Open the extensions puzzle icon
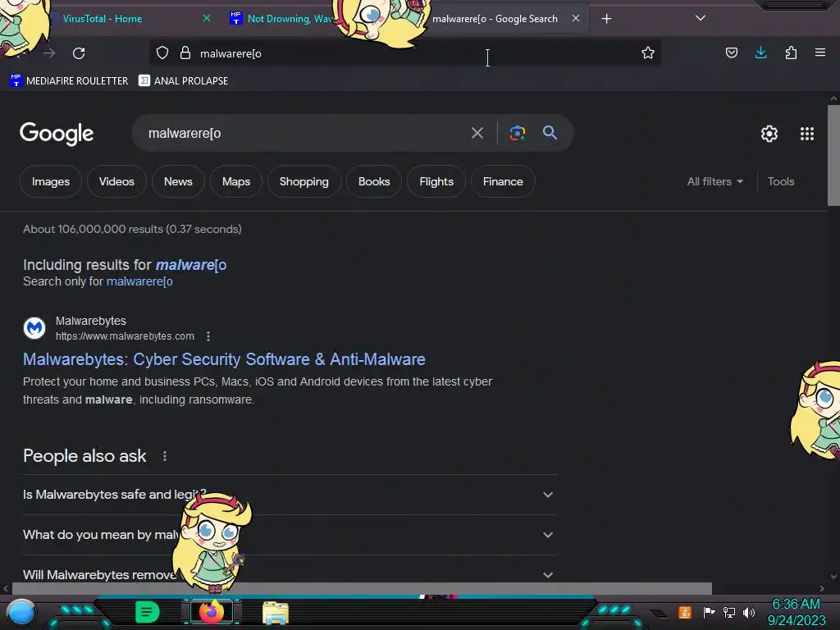 click(x=791, y=52)
